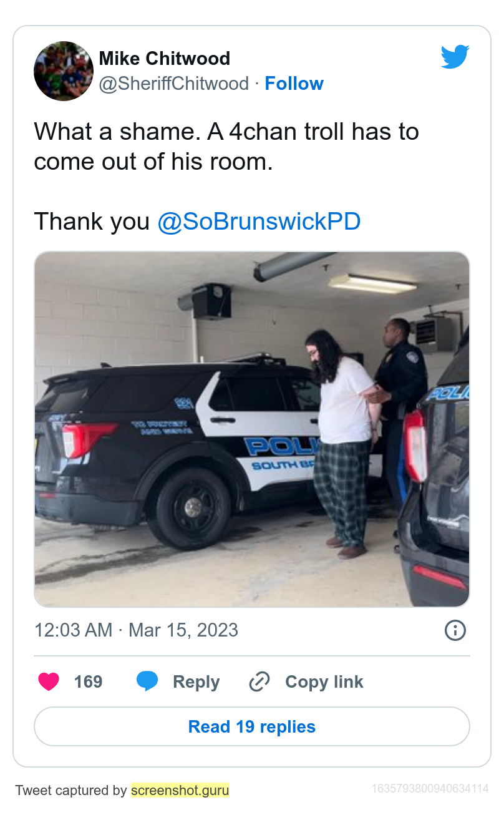The height and width of the screenshot is (825, 504).
Task: Click the 169 likes count
Action: coord(88,682)
